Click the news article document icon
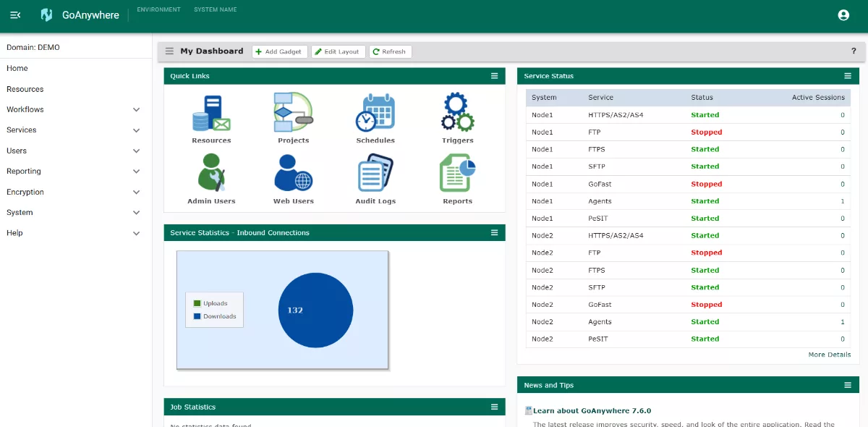The height and width of the screenshot is (427, 868). [529, 410]
